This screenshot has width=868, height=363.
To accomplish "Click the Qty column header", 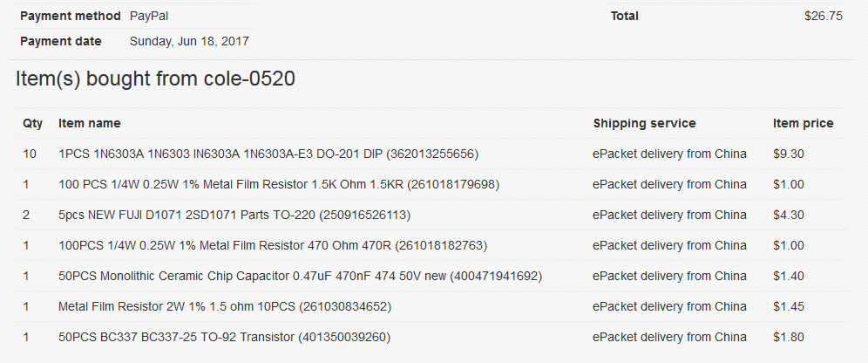I will [x=32, y=124].
